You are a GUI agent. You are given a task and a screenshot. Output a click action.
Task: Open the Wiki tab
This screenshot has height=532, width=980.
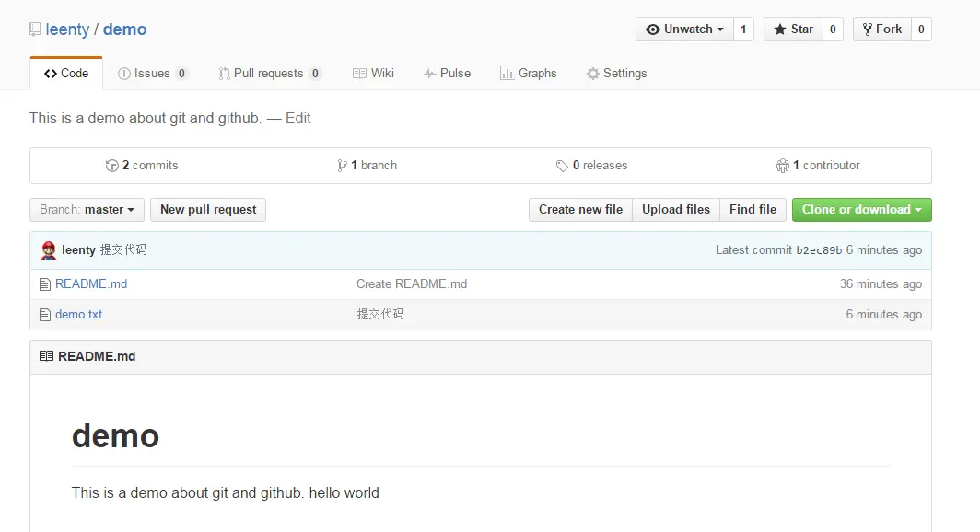click(x=373, y=73)
